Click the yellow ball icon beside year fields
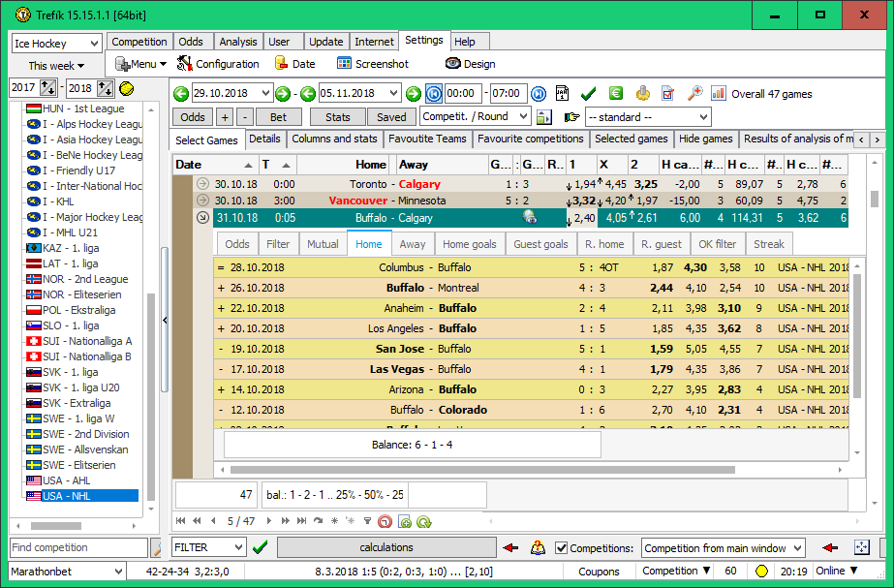The height and width of the screenshot is (588, 894). click(127, 88)
